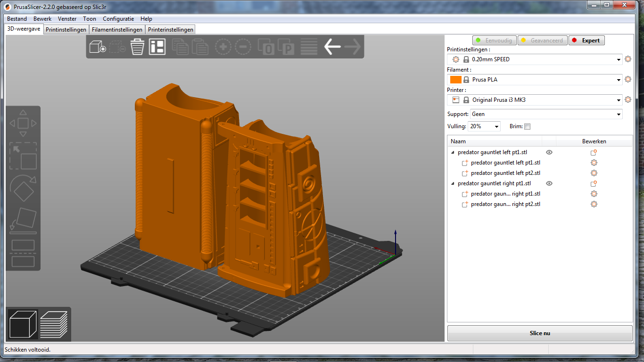Open the Configuratie menu
The height and width of the screenshot is (362, 644).
click(118, 19)
